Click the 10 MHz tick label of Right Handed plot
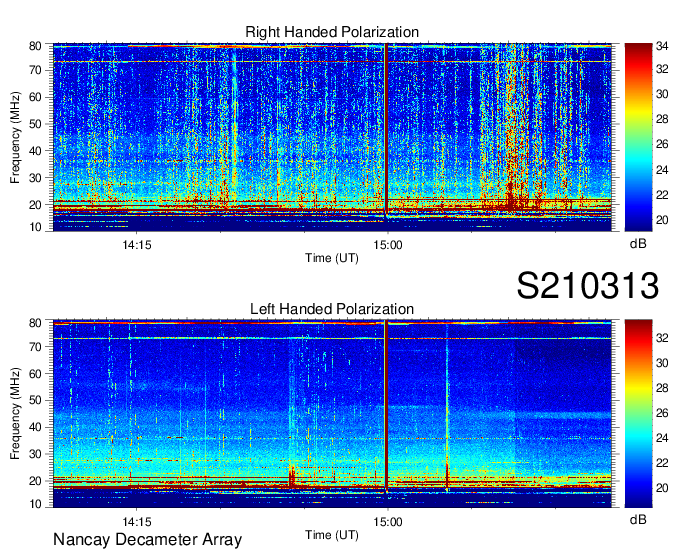Image resolution: width=680 pixels, height=552 pixels. pyautogui.click(x=35, y=227)
